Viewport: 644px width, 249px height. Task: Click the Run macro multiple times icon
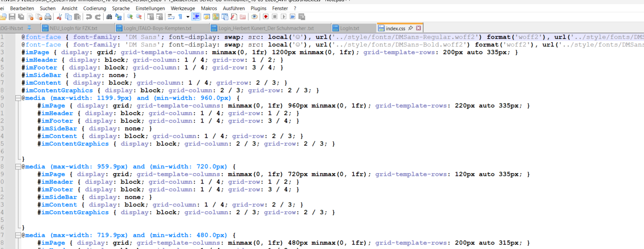[293, 17]
